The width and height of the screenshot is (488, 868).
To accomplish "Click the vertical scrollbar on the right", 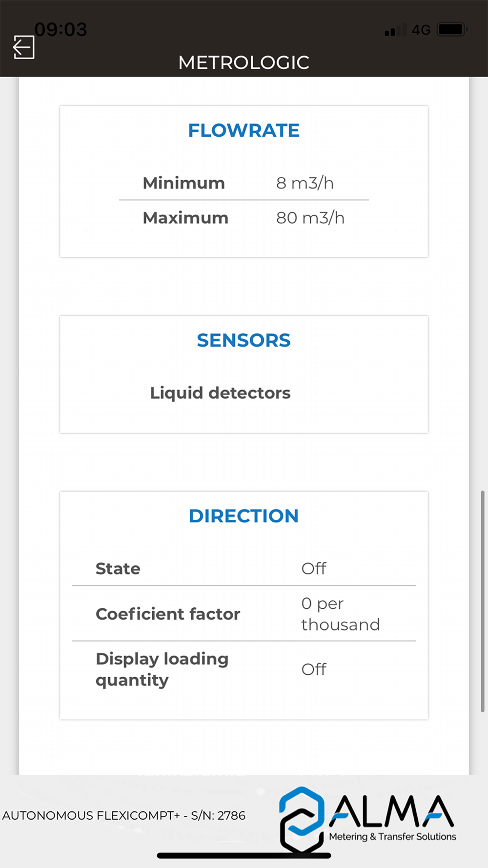I will 482,600.
